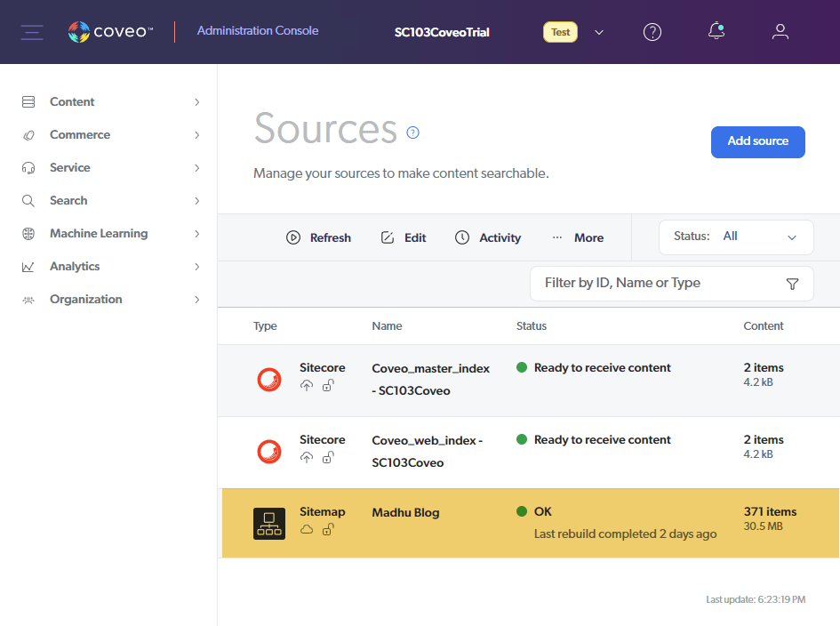Open the hamburger navigation menu
The image size is (840, 626).
pyautogui.click(x=32, y=32)
